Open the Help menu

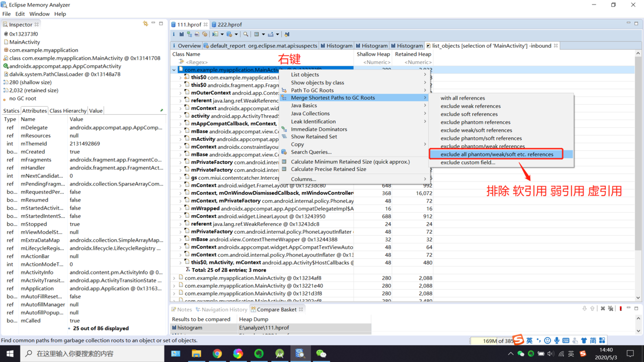(x=60, y=14)
